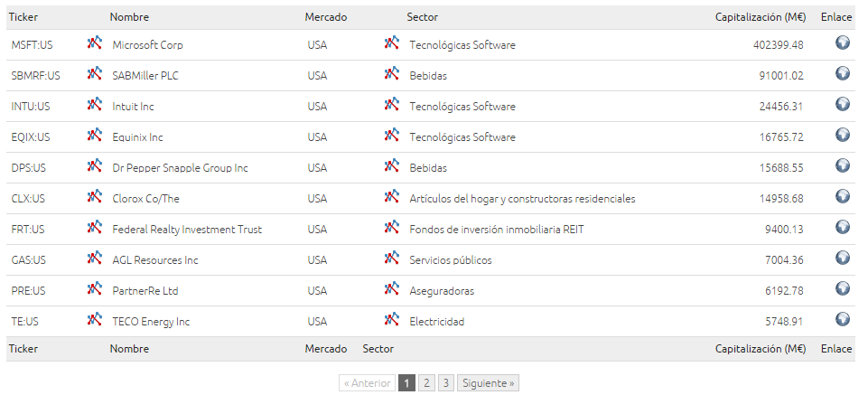Click the Anterior pagination button

pyautogui.click(x=367, y=383)
